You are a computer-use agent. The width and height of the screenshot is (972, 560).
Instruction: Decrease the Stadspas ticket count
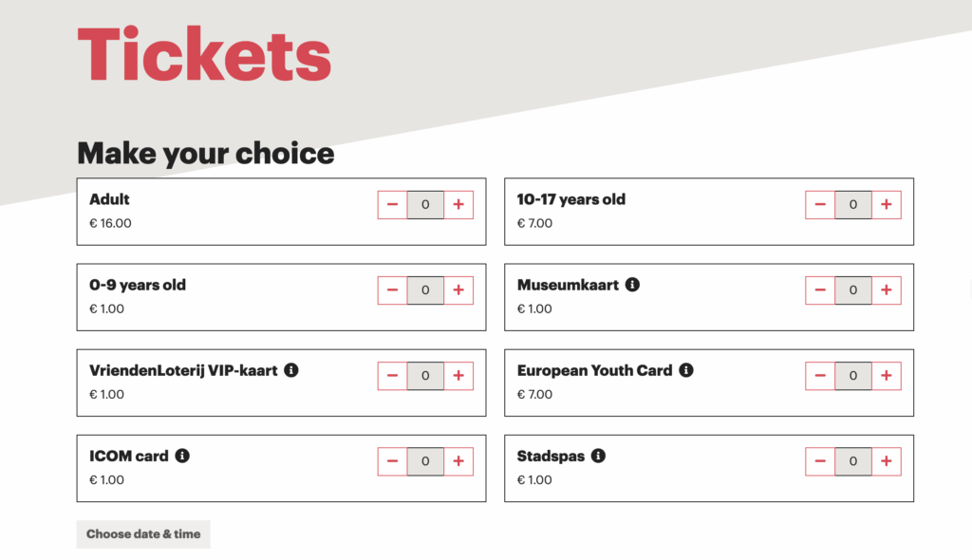pos(819,460)
